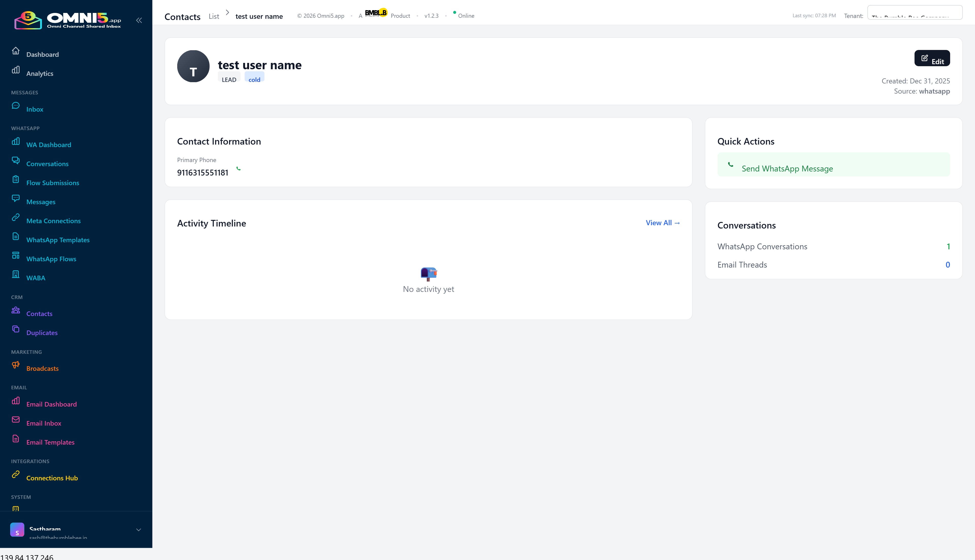Open the WABA building icon

16,274
